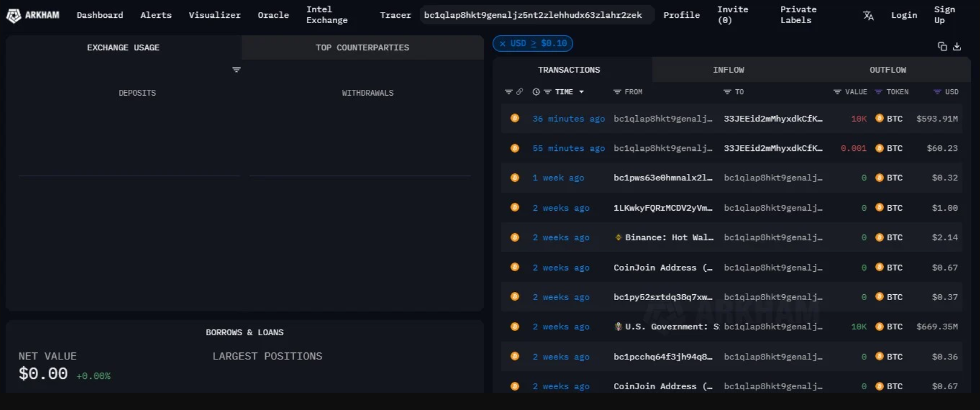Open the USD column filter icon
Viewport: 980px width, 410px height.
click(937, 92)
